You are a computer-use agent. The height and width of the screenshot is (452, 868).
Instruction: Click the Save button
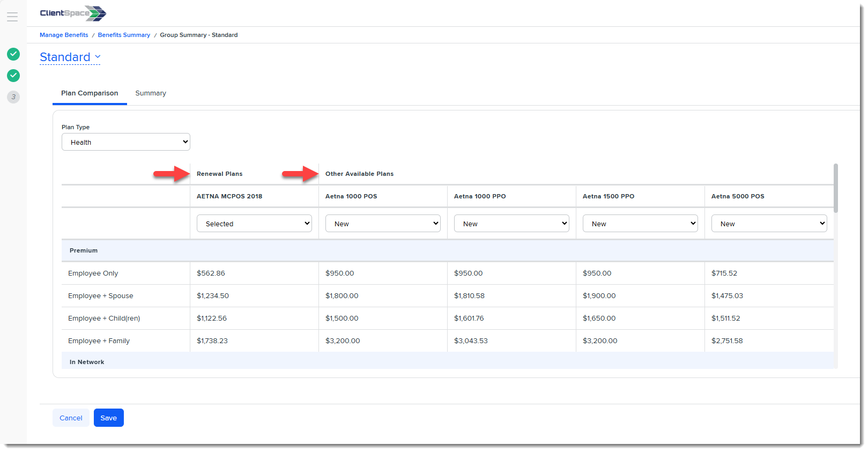pos(109,418)
